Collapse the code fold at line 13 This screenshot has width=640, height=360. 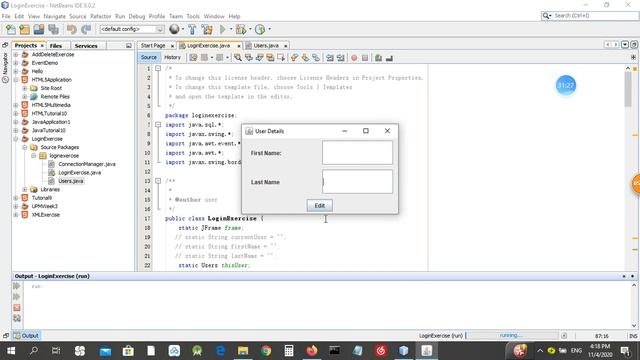coord(158,181)
